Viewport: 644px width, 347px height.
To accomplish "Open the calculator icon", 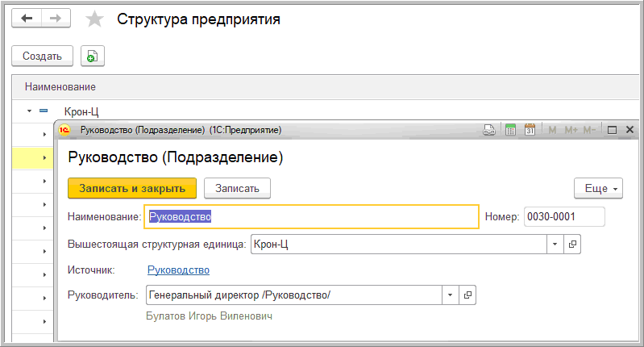I will 509,130.
